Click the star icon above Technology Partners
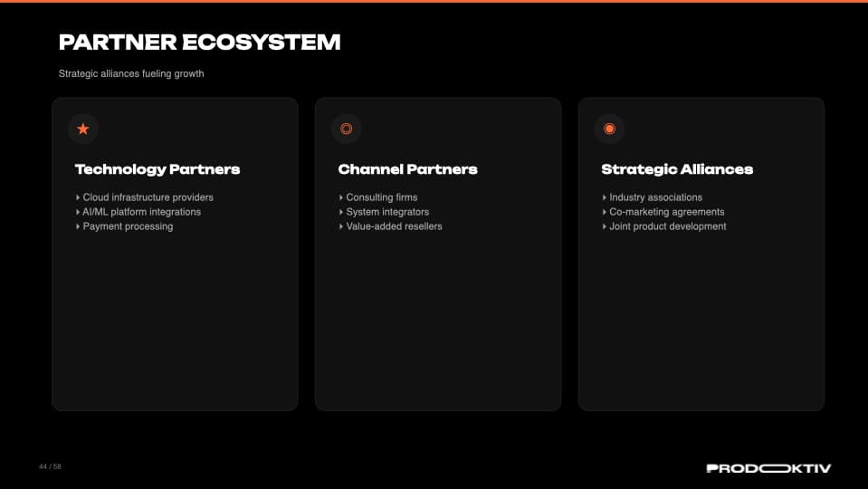 (x=83, y=129)
